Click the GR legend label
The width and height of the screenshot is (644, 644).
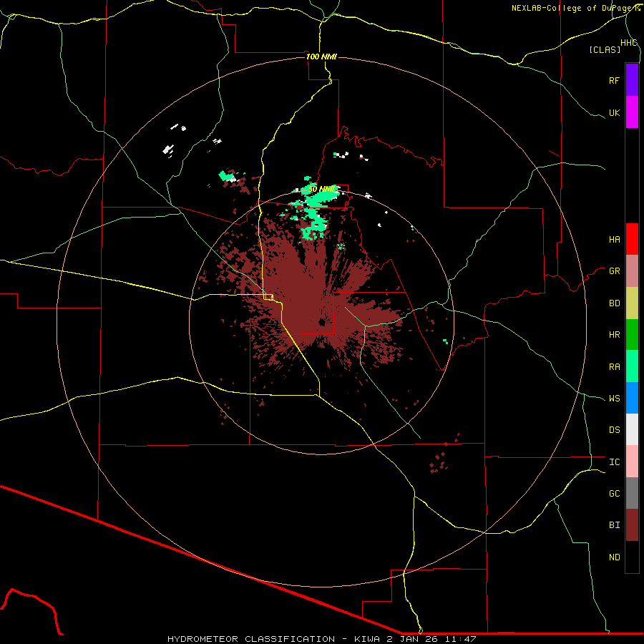tap(614, 271)
